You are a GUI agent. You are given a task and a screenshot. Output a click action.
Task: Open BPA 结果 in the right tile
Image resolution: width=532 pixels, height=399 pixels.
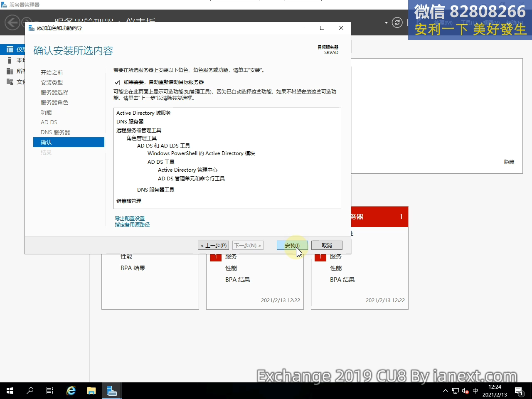pos(342,280)
